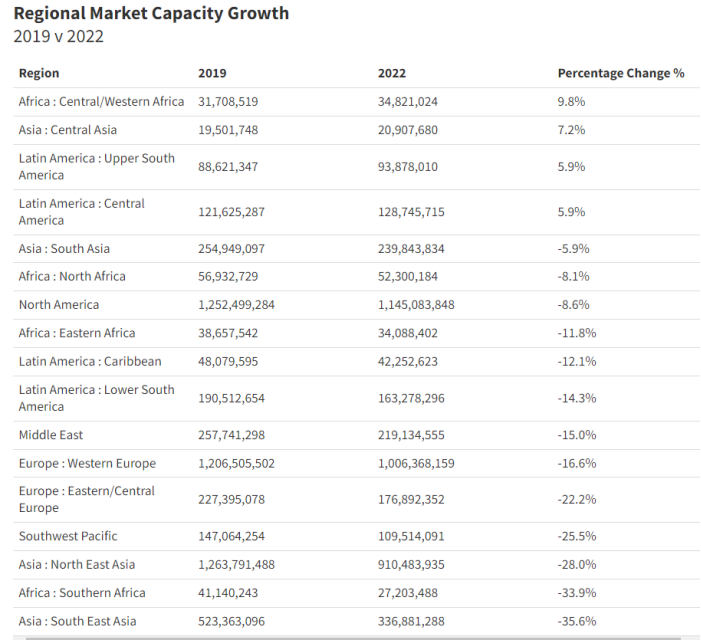This screenshot has width=701, height=641.
Task: Click North East Asia's -28.0% change value
Action: coord(576,564)
